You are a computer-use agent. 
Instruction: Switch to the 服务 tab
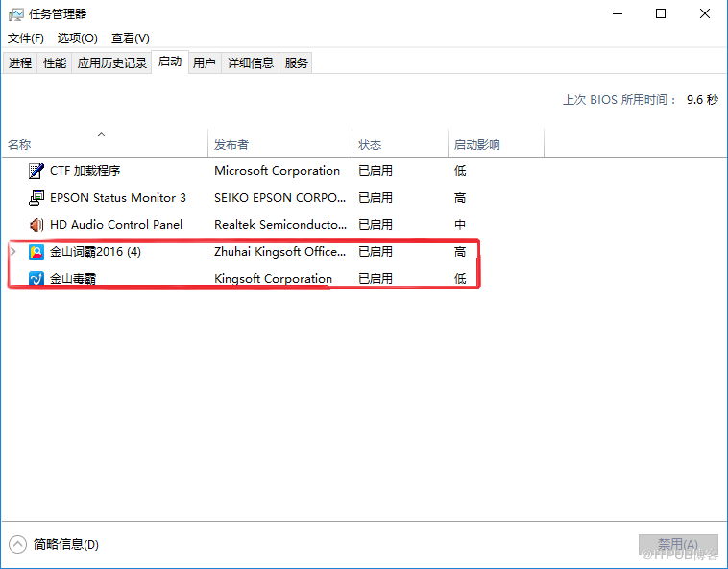click(x=296, y=62)
